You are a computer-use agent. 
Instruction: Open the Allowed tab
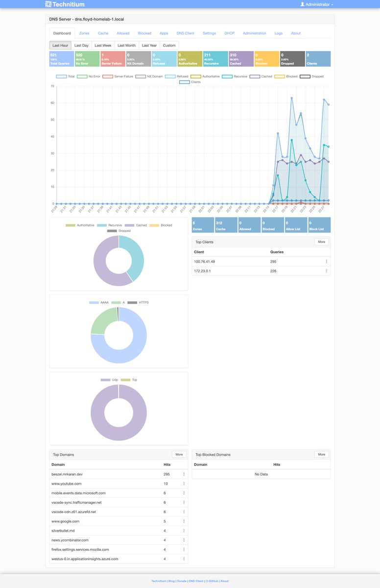tap(123, 33)
